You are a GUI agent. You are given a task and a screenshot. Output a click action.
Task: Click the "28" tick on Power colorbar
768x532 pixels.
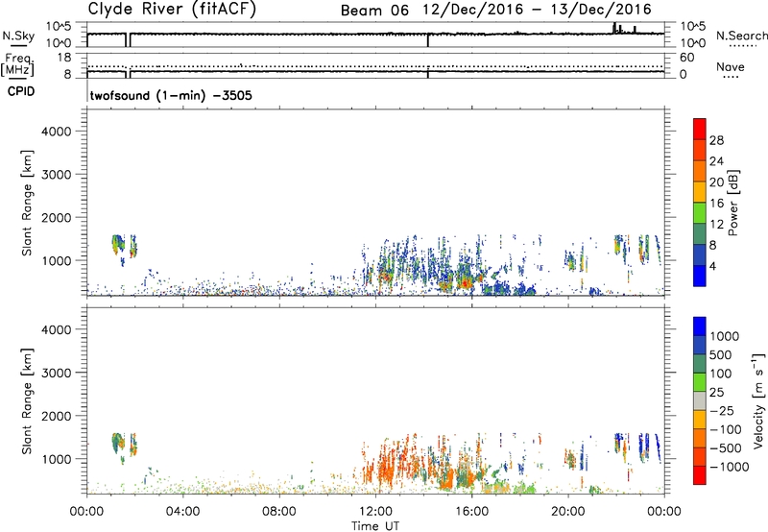coord(716,140)
